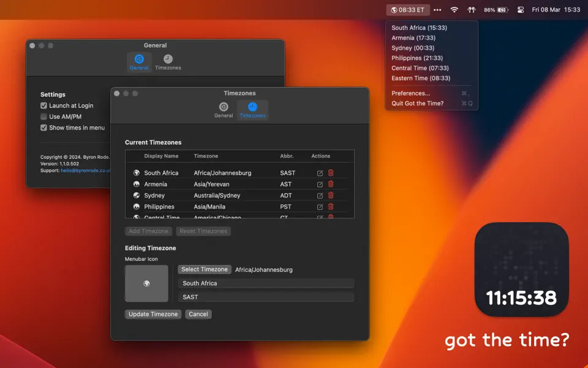Delete the Philippines timezone
Viewport: 588px width, 368px height.
point(331,207)
